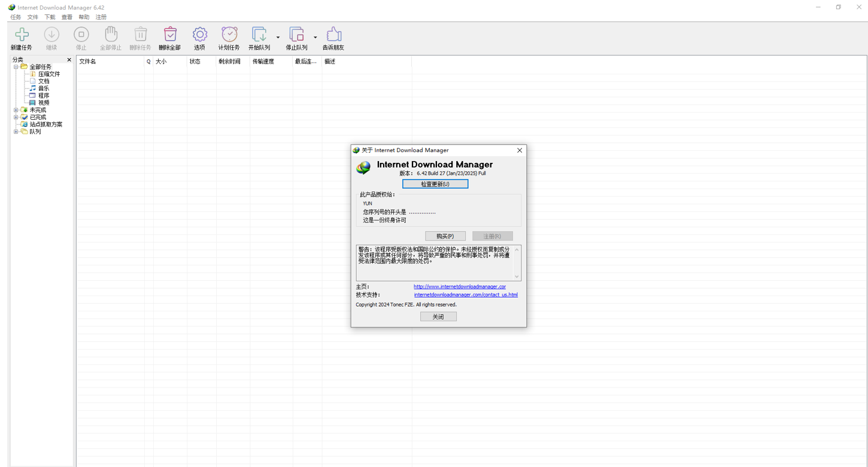This screenshot has width=868, height=467.
Task: Sort by 文件名 column header
Action: [110, 62]
